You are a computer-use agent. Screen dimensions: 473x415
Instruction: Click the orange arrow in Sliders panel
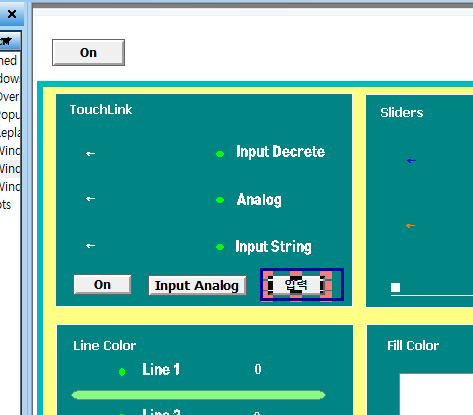click(410, 226)
